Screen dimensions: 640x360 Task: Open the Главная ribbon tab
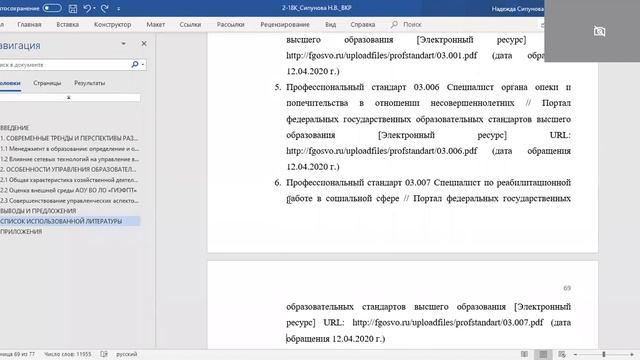coord(29,24)
